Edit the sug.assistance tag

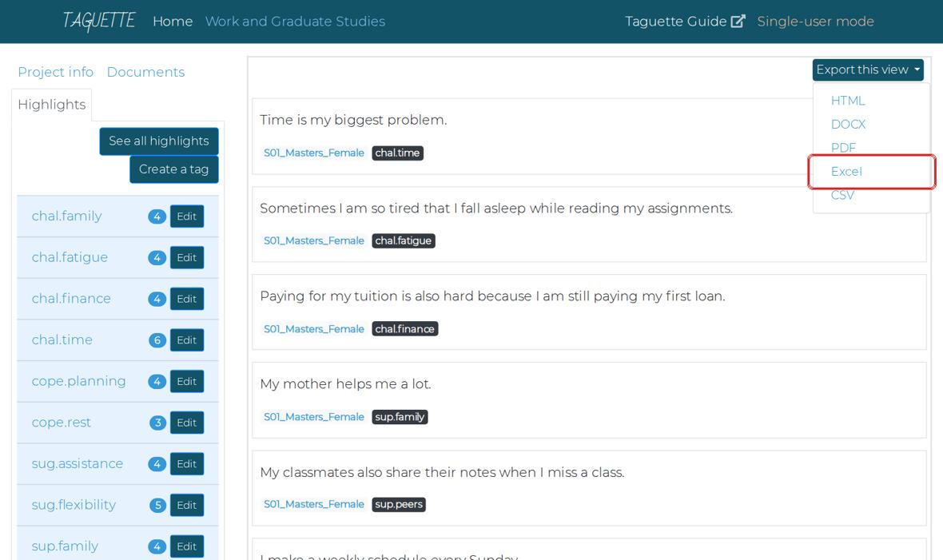point(186,464)
